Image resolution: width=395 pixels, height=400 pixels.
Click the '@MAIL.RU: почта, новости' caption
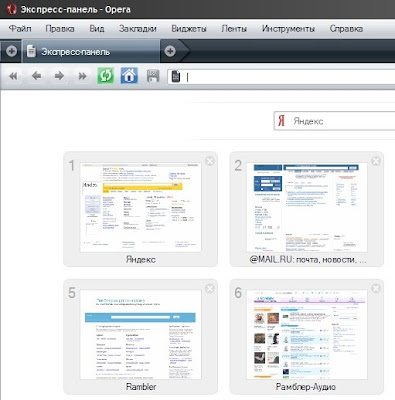click(x=307, y=259)
